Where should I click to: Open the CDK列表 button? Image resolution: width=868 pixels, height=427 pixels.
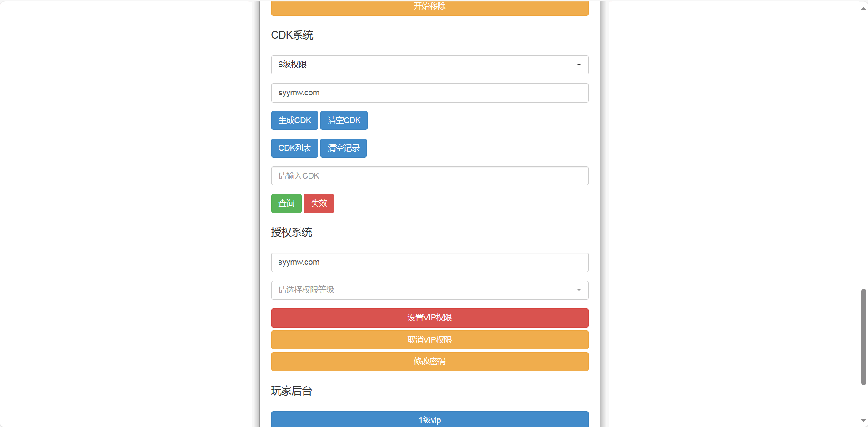294,148
